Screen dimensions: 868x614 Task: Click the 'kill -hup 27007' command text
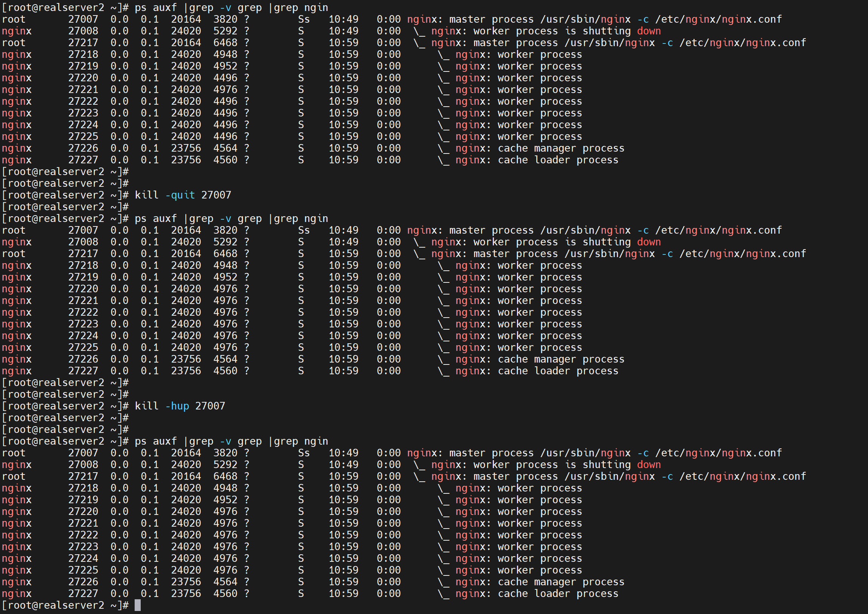coord(180,406)
